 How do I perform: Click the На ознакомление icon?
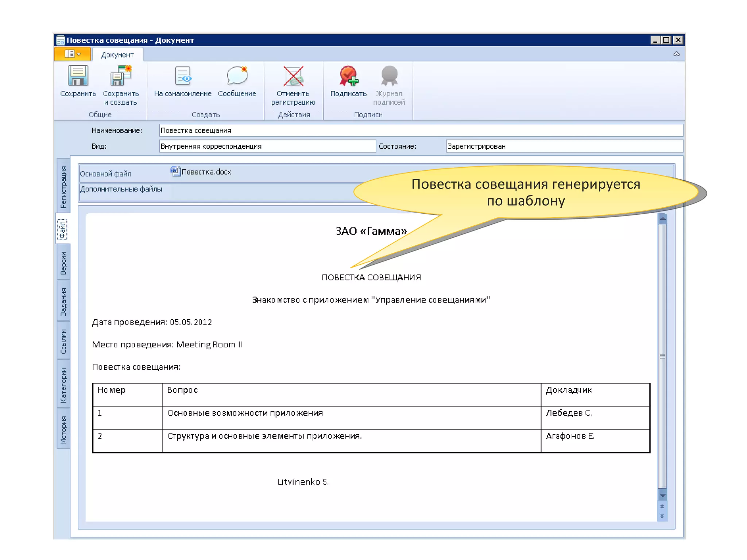pyautogui.click(x=183, y=76)
